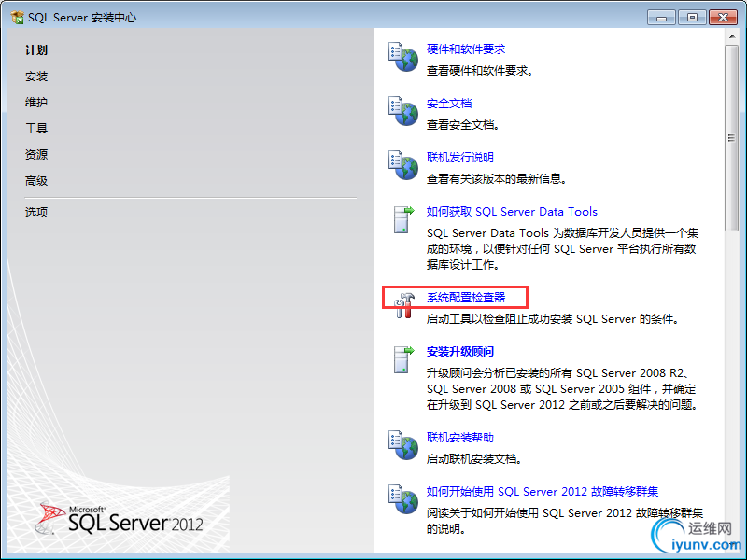747x560 pixels.
Task: Click the globe icon beside 安全文档
Action: [x=403, y=111]
